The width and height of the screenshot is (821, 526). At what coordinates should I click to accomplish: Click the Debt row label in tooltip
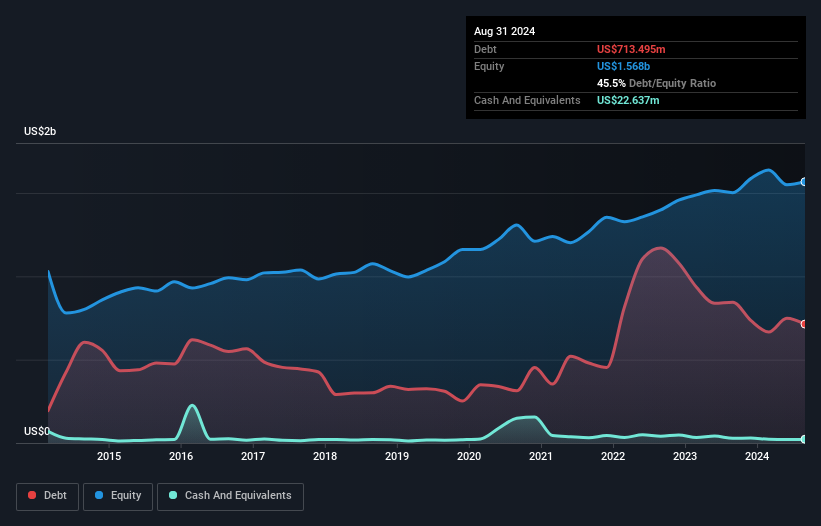click(485, 49)
